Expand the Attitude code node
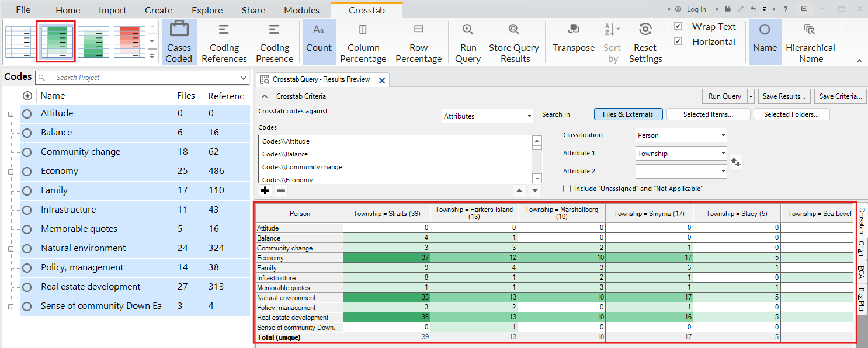The image size is (868, 348). tap(11, 114)
